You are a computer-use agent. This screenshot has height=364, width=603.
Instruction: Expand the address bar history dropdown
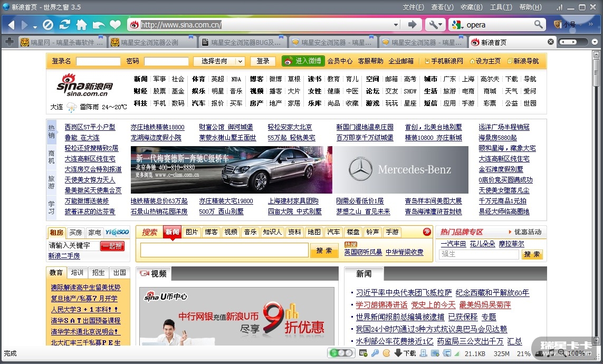pos(396,25)
